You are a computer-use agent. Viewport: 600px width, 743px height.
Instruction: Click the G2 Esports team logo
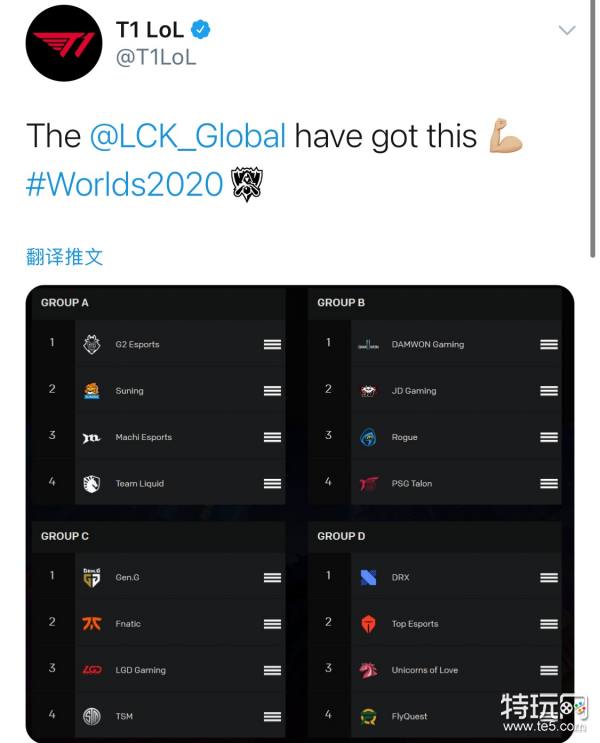(92, 344)
